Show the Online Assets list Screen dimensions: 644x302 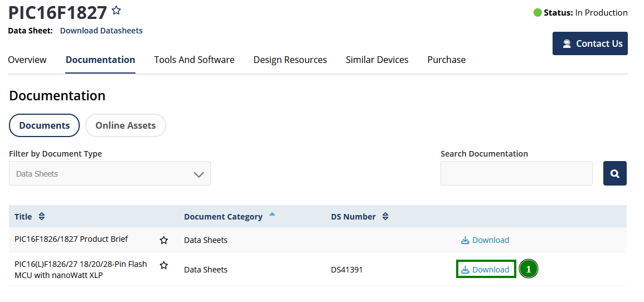click(125, 125)
